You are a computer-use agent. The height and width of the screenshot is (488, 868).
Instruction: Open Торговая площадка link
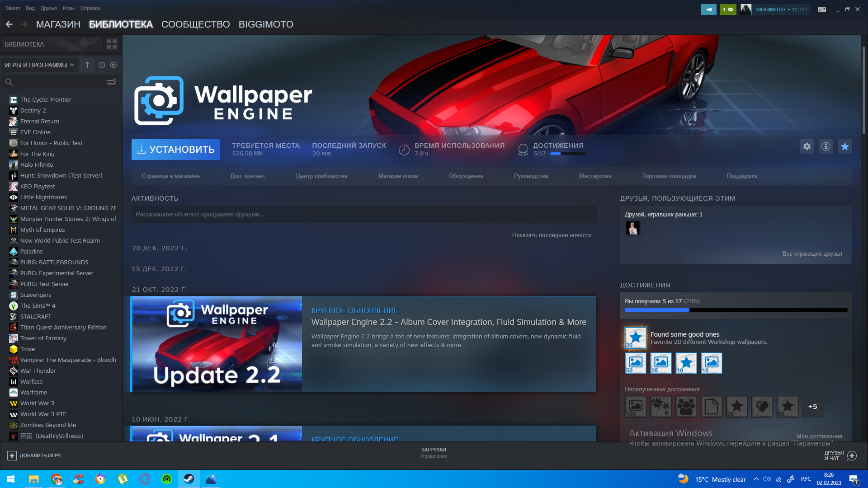(x=669, y=176)
